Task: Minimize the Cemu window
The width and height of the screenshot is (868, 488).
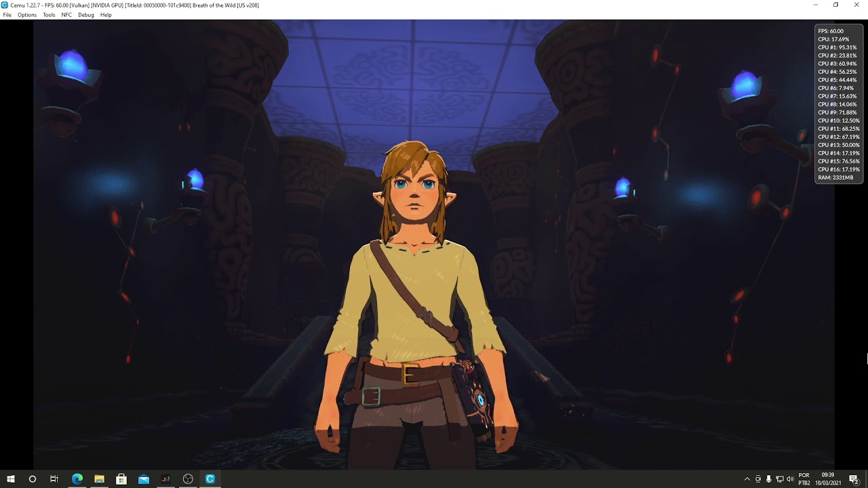Action: [815, 5]
